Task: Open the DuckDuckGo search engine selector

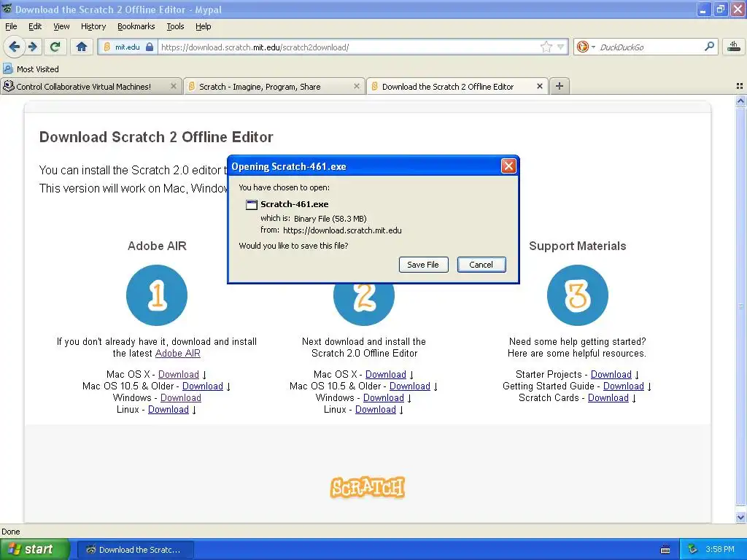Action: click(586, 47)
